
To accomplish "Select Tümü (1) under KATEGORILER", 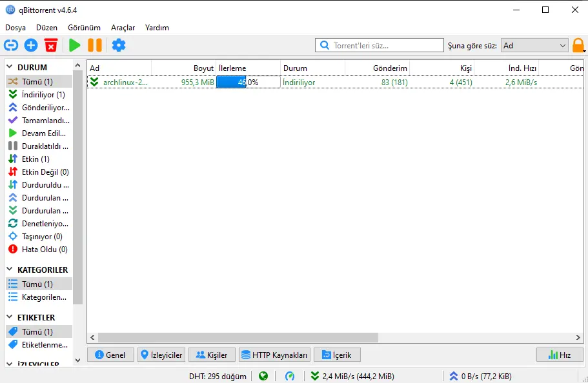I will point(39,284).
